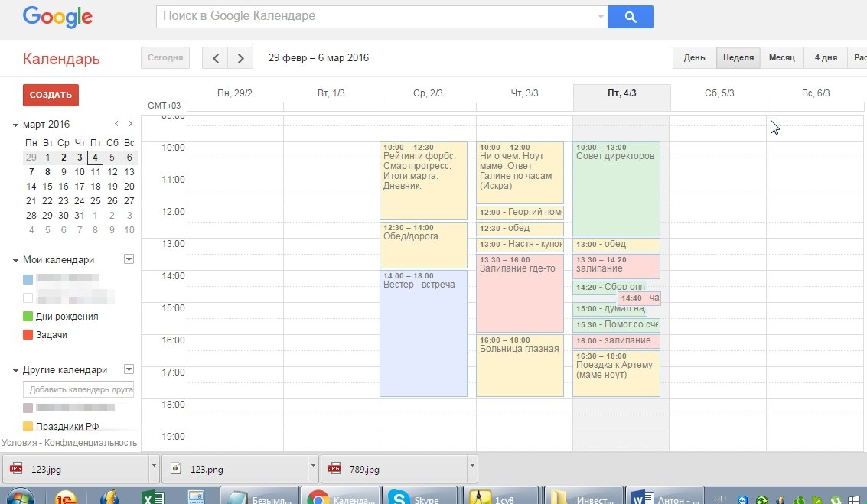The width and height of the screenshot is (867, 504).
Task: Show previous month in mini calendar
Action: coord(116,124)
